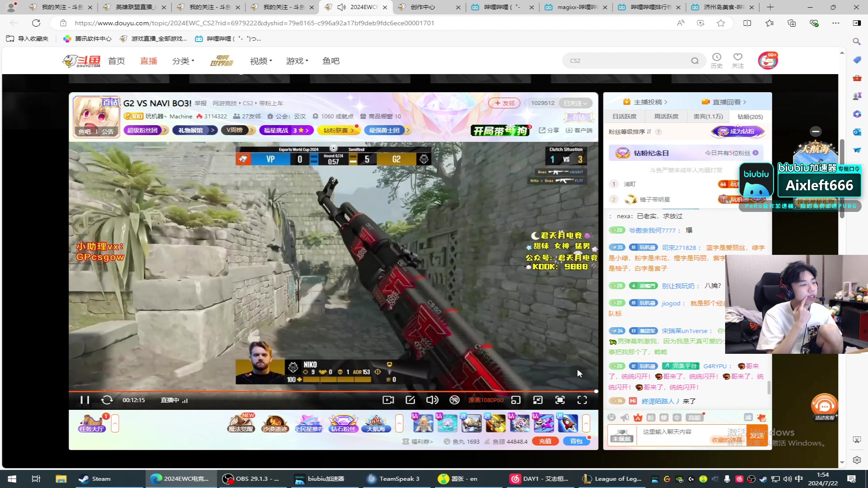Toggle theater wide-screen mode icon
The image size is (868, 488).
(x=538, y=400)
